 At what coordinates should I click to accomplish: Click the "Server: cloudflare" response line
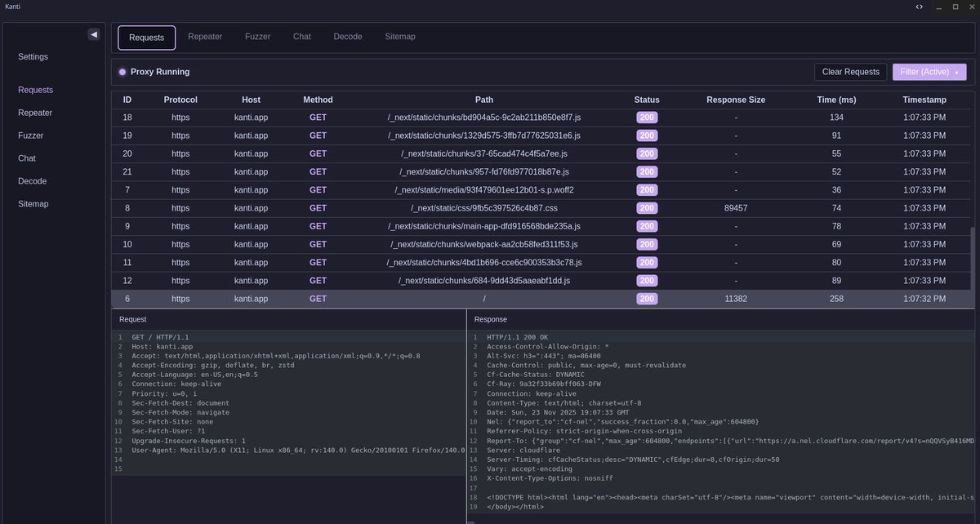pos(524,450)
